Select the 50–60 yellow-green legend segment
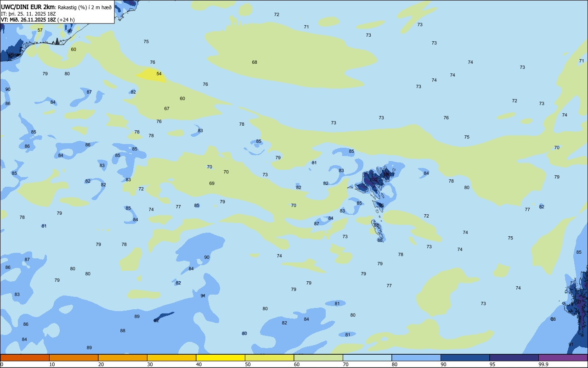This screenshot has width=588, height=368. pos(269,357)
